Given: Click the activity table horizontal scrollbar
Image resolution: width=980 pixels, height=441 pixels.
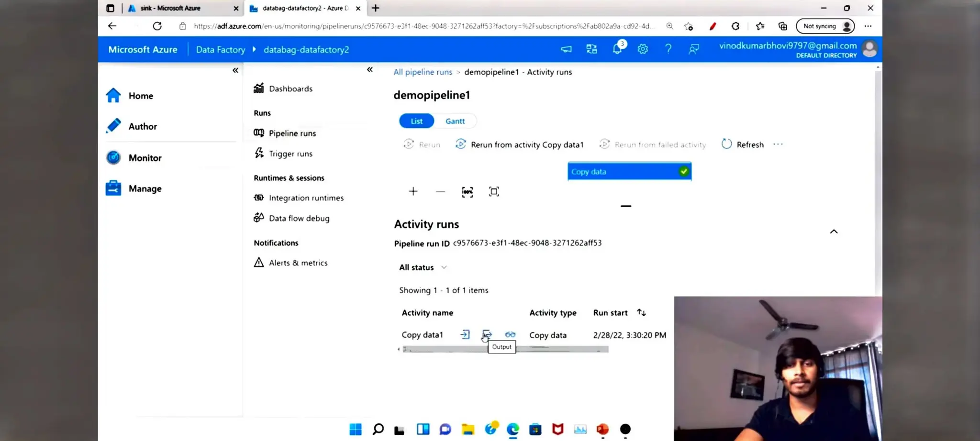Looking at the screenshot, I should click(505, 350).
